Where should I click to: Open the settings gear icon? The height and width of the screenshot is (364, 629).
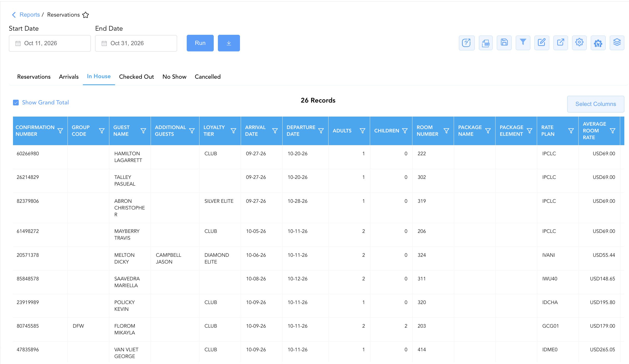pyautogui.click(x=579, y=43)
